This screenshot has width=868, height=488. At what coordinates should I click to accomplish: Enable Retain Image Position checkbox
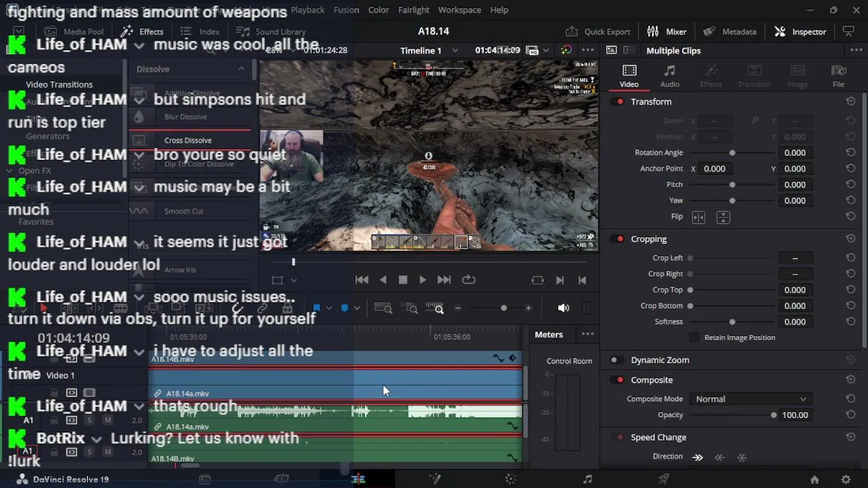coord(694,338)
